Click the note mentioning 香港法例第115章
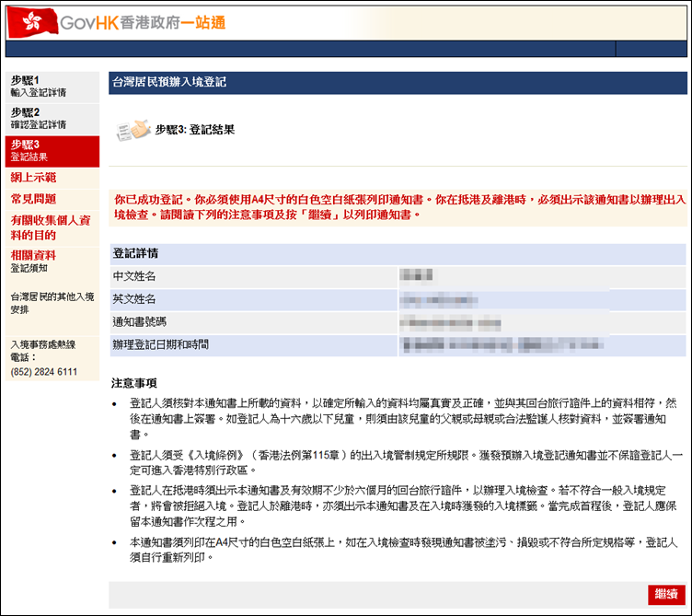Viewport: 692px width, 616px height. point(406,462)
